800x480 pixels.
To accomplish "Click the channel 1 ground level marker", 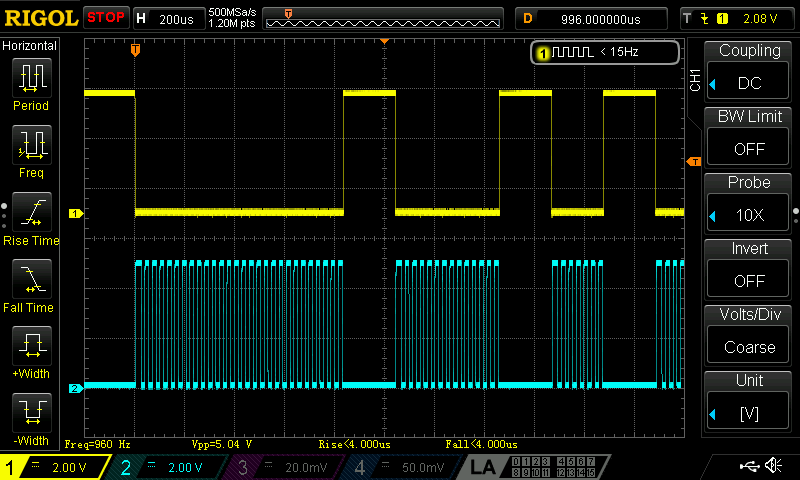I will click(76, 214).
